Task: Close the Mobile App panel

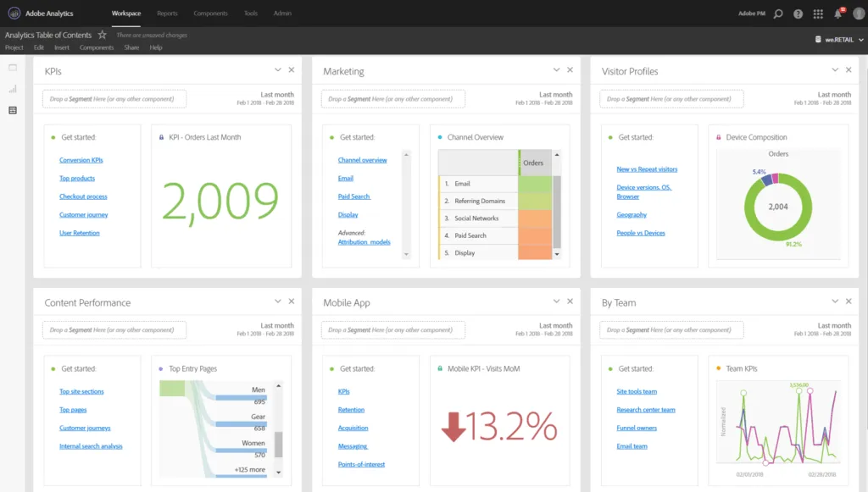Action: [x=570, y=301]
